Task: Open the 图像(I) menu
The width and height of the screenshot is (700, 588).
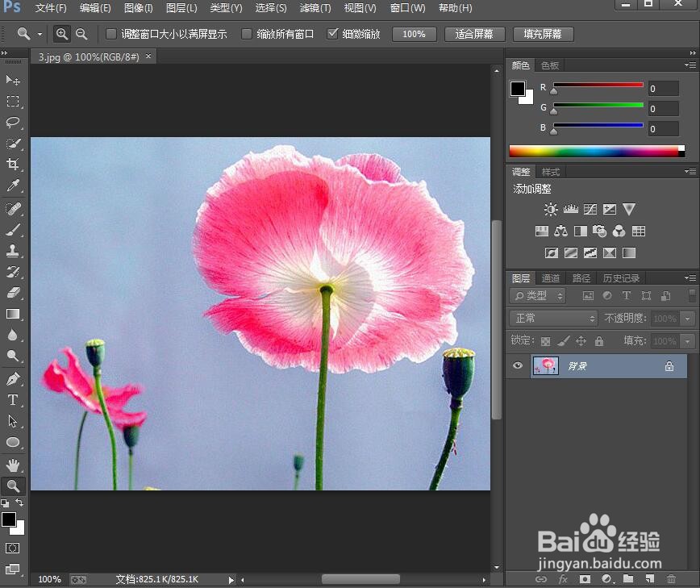Action: (139, 8)
